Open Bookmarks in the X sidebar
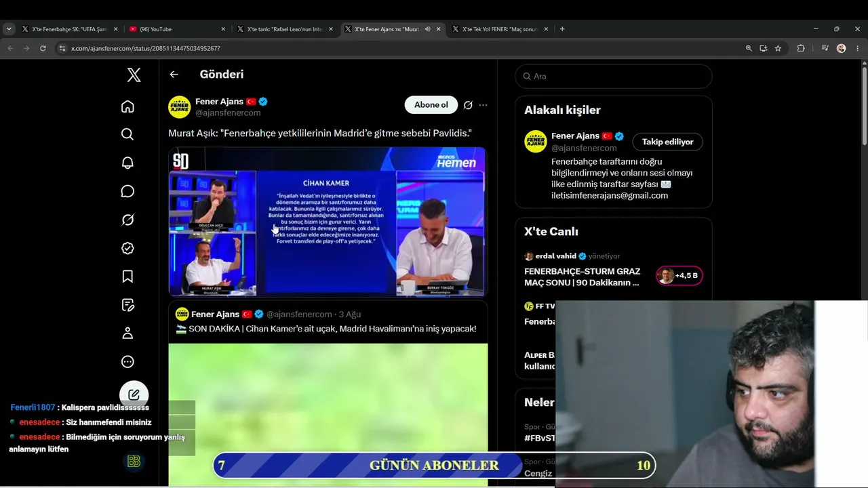This screenshot has height=488, width=868. point(127,277)
